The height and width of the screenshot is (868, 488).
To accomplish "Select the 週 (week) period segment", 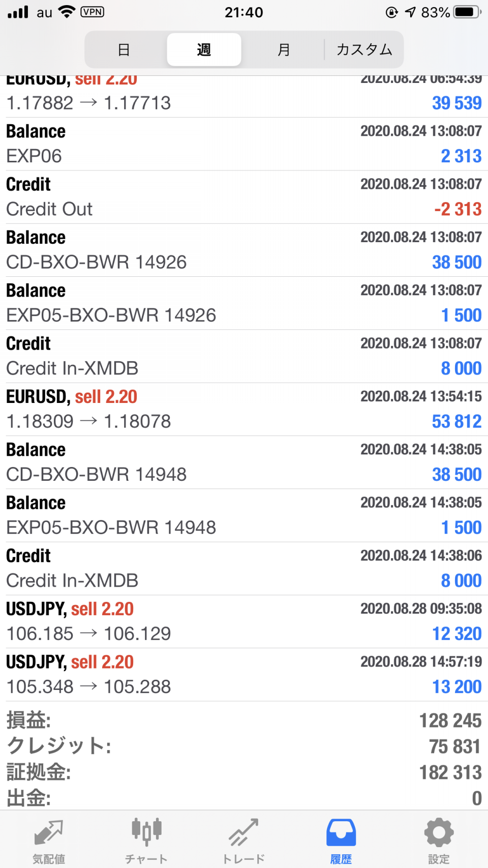I will coord(204,49).
